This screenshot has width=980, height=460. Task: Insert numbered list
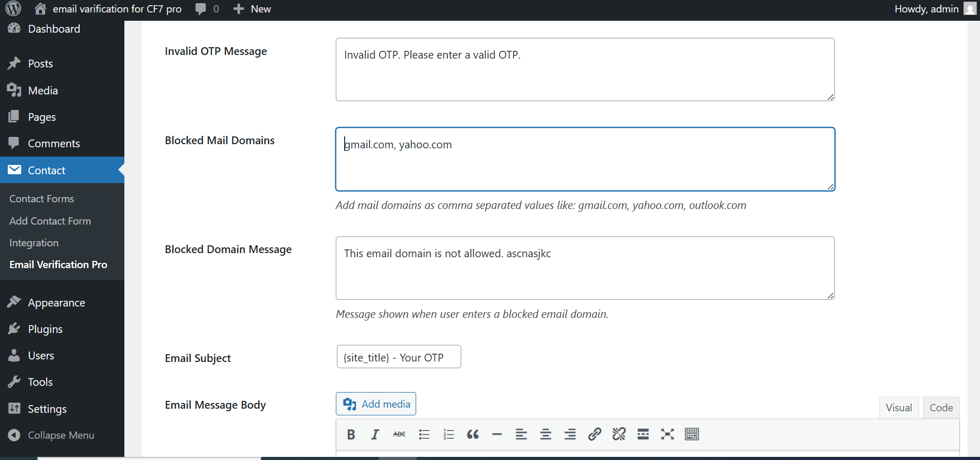click(448, 435)
